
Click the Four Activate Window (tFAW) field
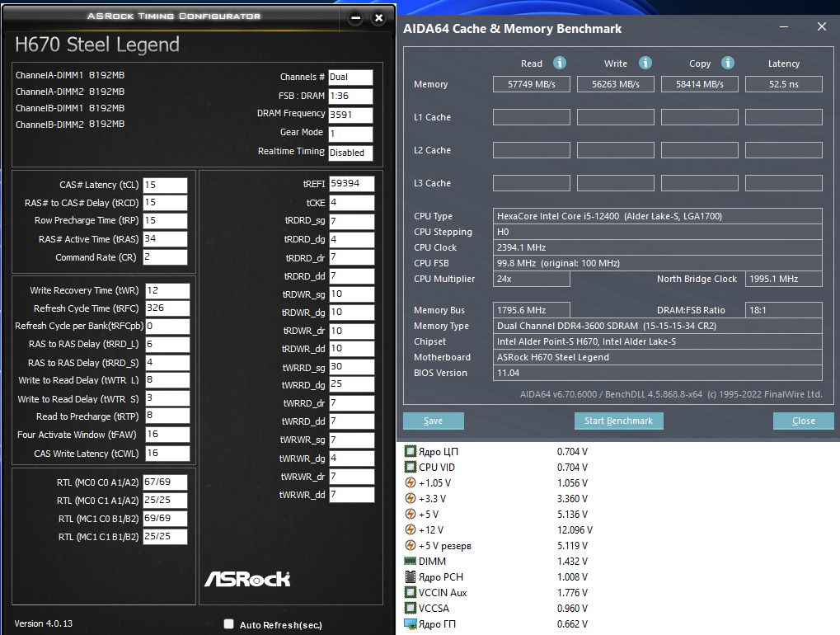click(167, 435)
